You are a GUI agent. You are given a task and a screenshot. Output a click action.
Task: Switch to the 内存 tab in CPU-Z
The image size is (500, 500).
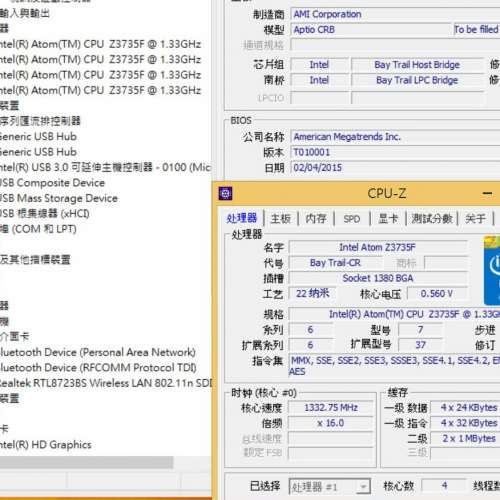[x=316, y=219]
